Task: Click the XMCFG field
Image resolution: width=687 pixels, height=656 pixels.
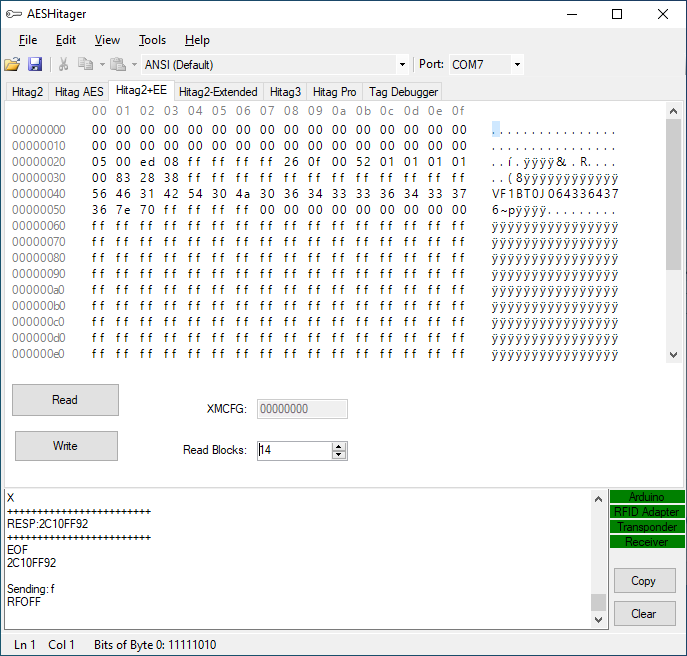Action: pos(302,409)
